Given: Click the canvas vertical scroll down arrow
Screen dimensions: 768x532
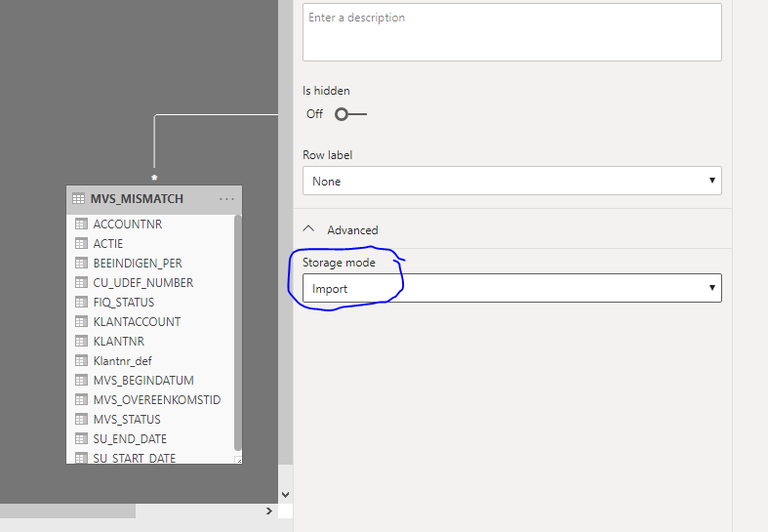Looking at the screenshot, I should point(286,495).
